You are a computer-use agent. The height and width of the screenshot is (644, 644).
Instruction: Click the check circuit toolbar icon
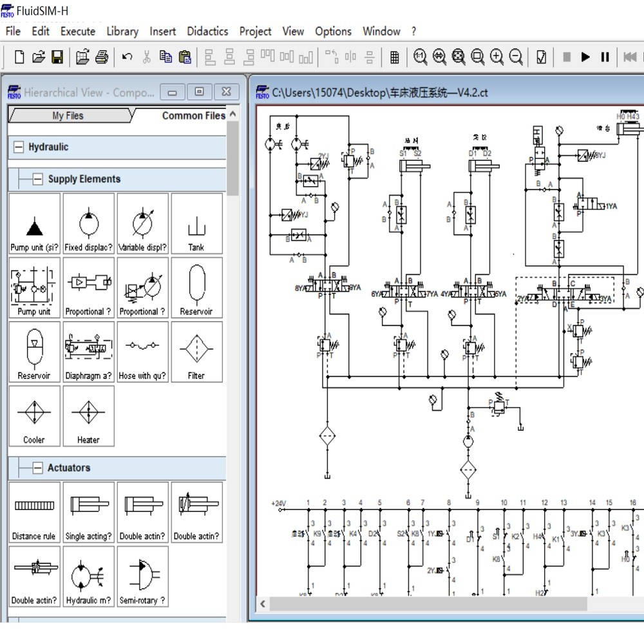pos(542,57)
